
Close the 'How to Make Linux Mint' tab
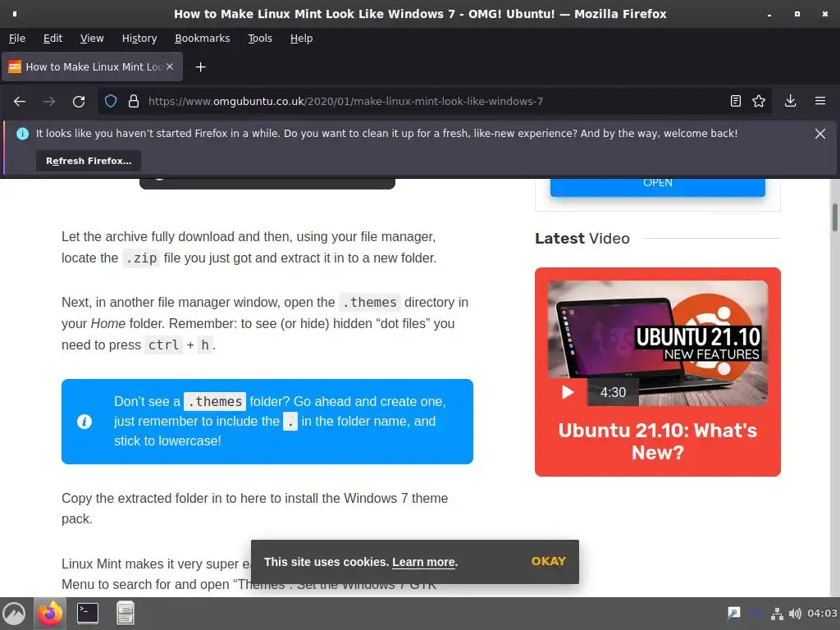[x=170, y=66]
